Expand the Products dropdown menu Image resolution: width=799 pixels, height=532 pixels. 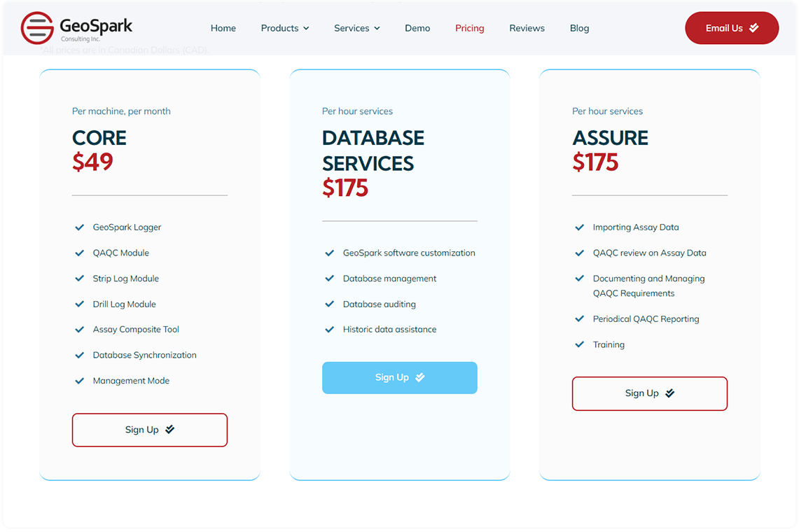coord(285,28)
